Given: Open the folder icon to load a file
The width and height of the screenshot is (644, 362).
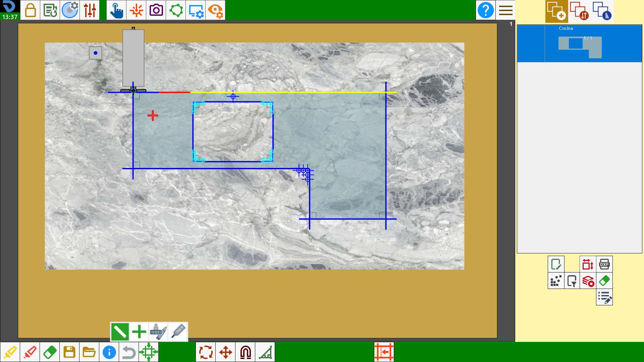Looking at the screenshot, I should tap(89, 352).
